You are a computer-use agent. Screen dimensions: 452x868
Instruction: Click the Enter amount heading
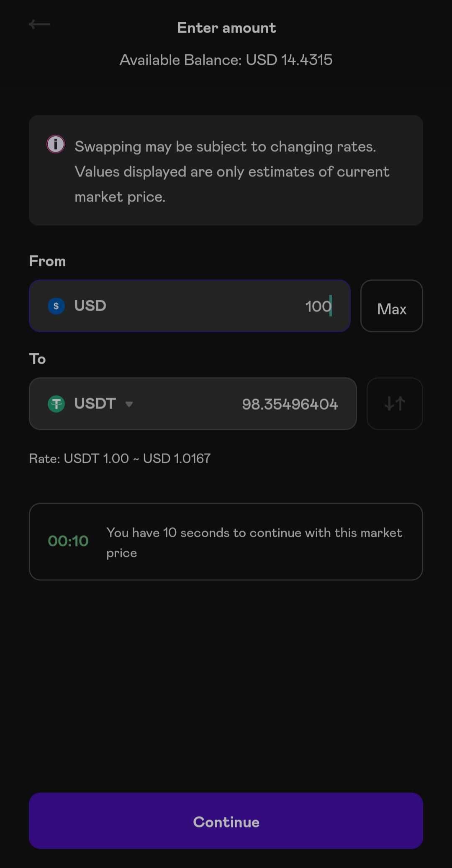pyautogui.click(x=226, y=28)
